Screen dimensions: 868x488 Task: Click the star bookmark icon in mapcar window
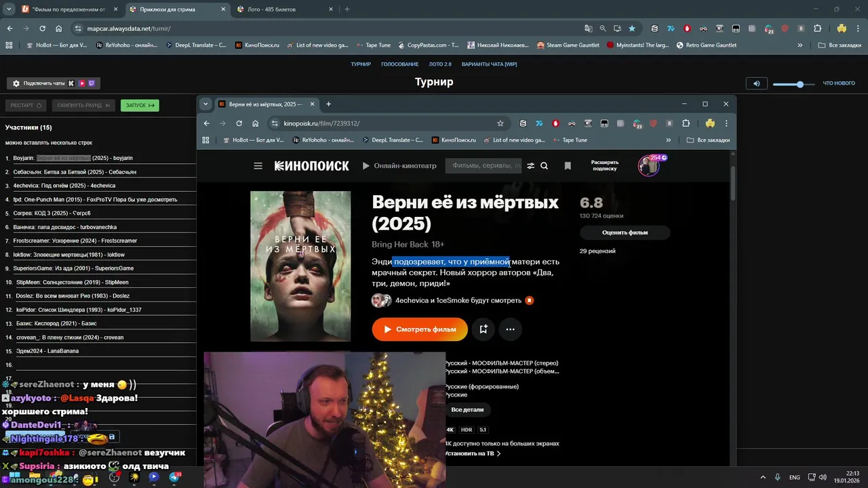pos(632,28)
